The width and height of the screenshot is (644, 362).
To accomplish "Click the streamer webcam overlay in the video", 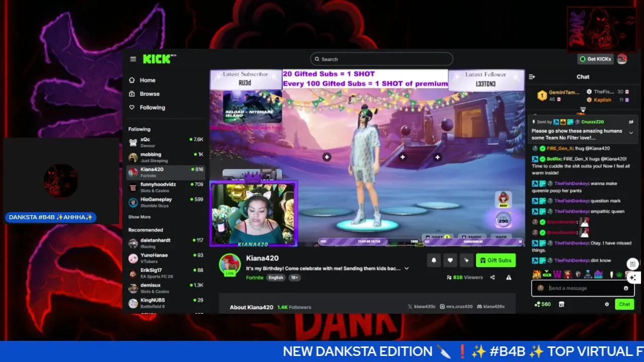I will [254, 214].
